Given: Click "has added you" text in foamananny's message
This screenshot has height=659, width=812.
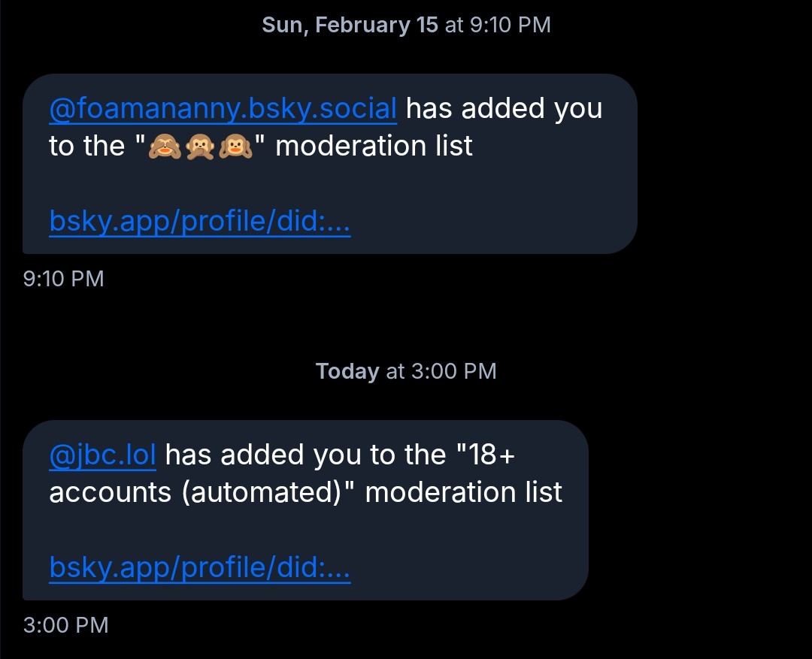Looking at the screenshot, I should [504, 109].
